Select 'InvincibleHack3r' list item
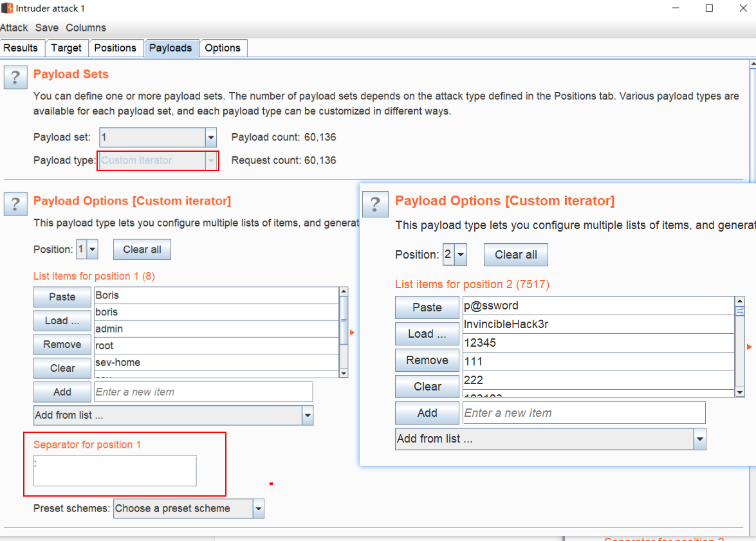Image resolution: width=756 pixels, height=541 pixels. [598, 324]
